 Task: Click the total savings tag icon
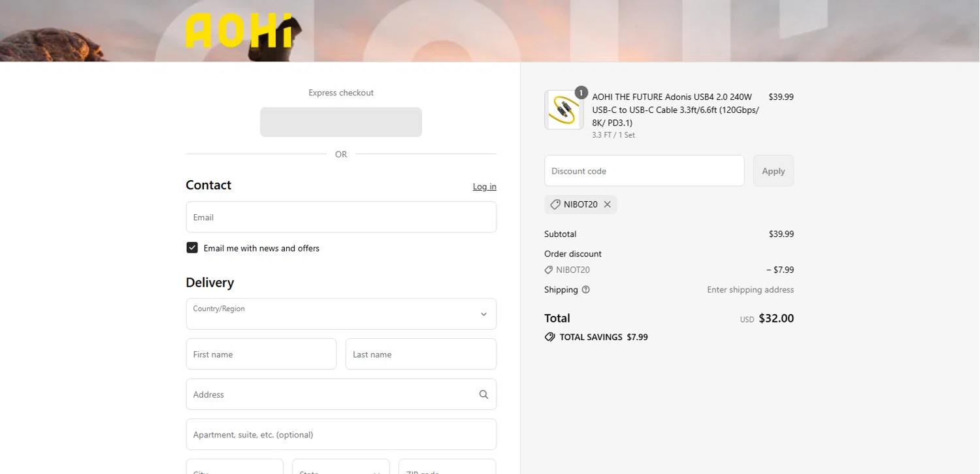(x=549, y=338)
